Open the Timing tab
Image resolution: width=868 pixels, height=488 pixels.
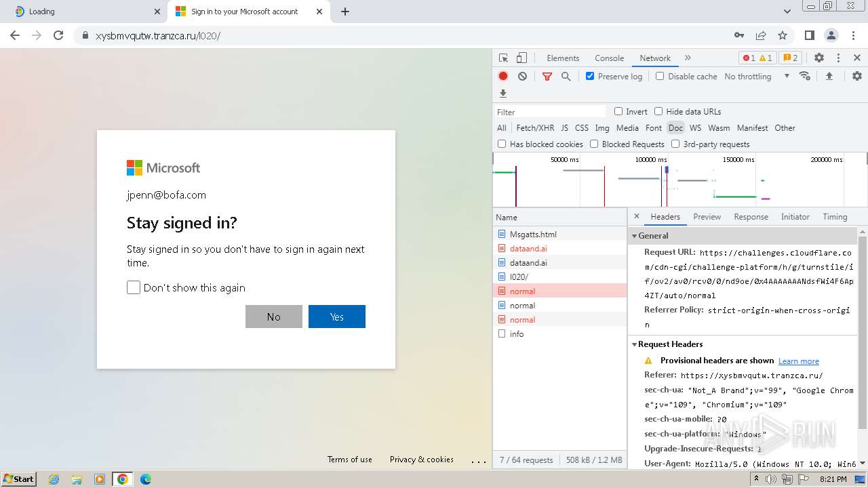(x=835, y=217)
